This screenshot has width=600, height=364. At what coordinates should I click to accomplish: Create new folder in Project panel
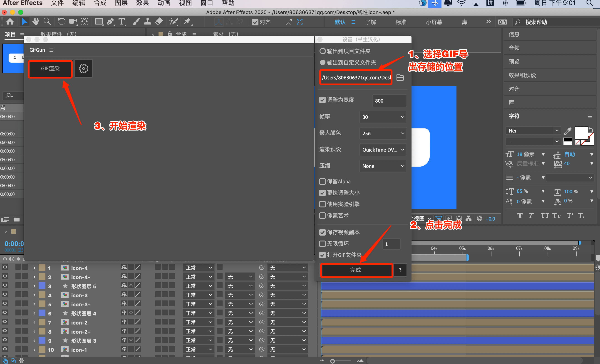pos(17,219)
